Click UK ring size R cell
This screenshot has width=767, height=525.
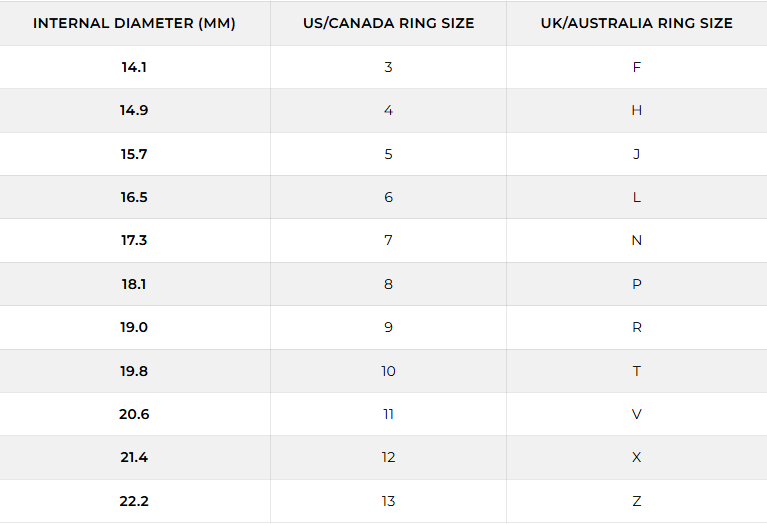tap(636, 327)
